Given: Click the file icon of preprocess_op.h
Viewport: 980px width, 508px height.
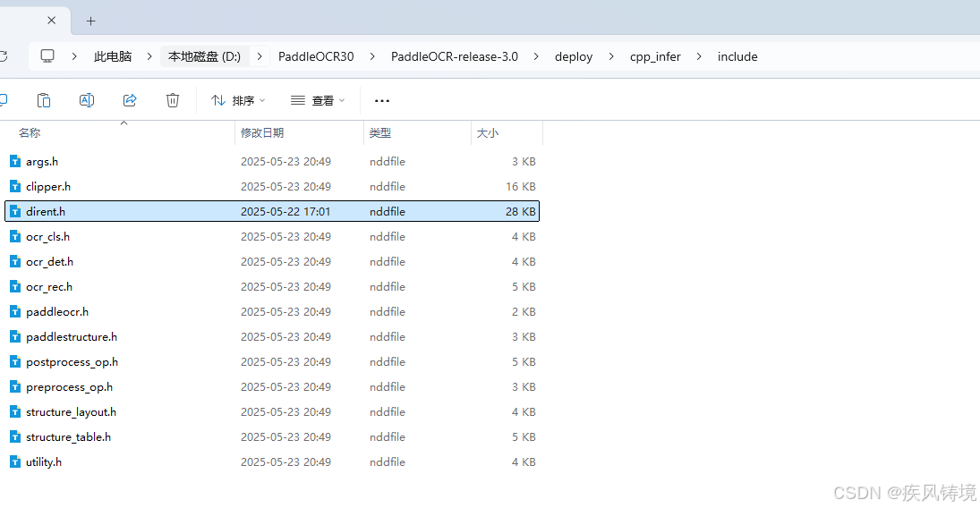Looking at the screenshot, I should 15,386.
